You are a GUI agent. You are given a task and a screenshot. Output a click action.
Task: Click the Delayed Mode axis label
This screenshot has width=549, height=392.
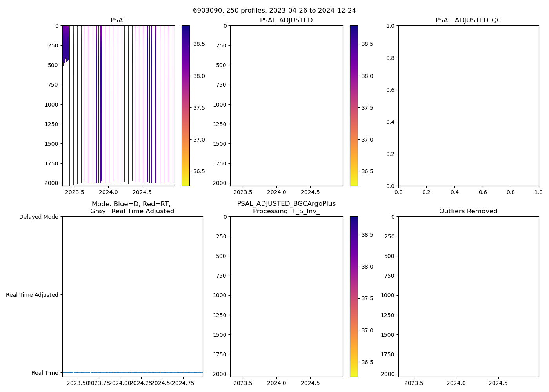point(38,217)
